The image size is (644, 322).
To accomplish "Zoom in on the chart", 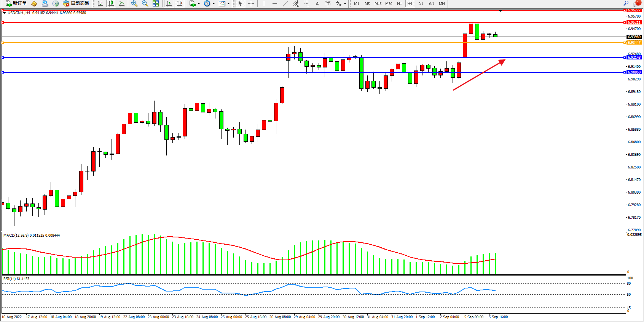I will [x=134, y=3].
